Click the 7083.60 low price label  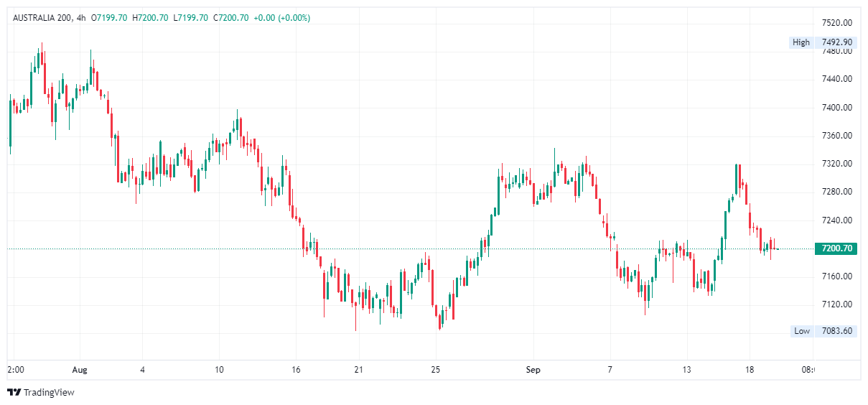click(x=836, y=331)
